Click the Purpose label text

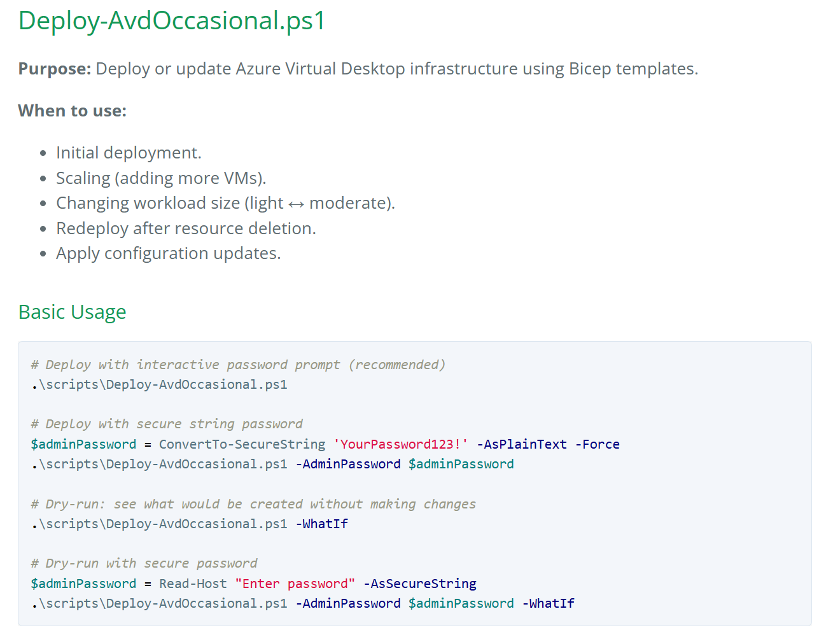(53, 68)
